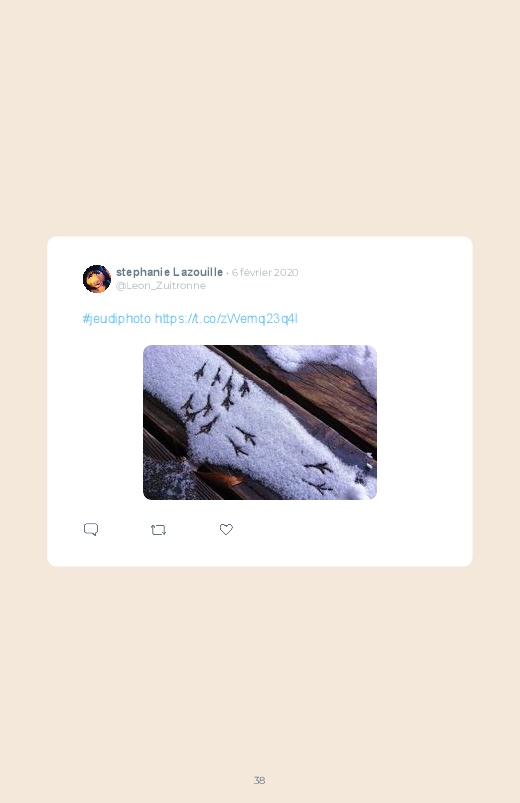
Task: Open the @Leon_Zuitronne handle
Action: tap(160, 285)
